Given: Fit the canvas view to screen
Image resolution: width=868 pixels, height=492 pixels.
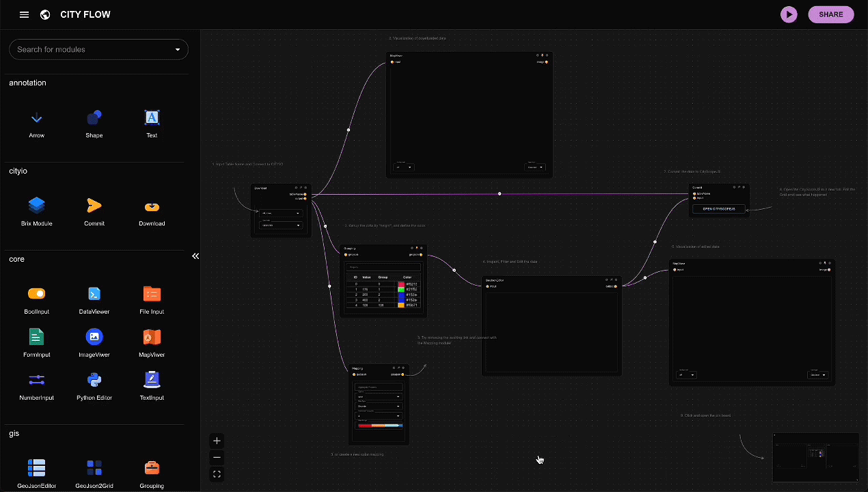Looking at the screenshot, I should pos(217,474).
